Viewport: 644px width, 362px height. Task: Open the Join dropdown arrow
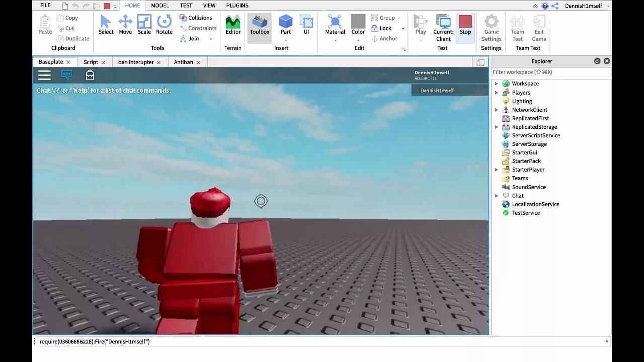click(211, 39)
